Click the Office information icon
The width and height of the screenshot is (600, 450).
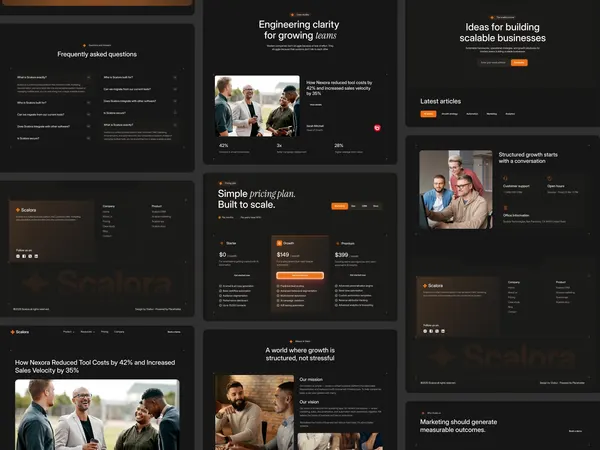point(505,208)
